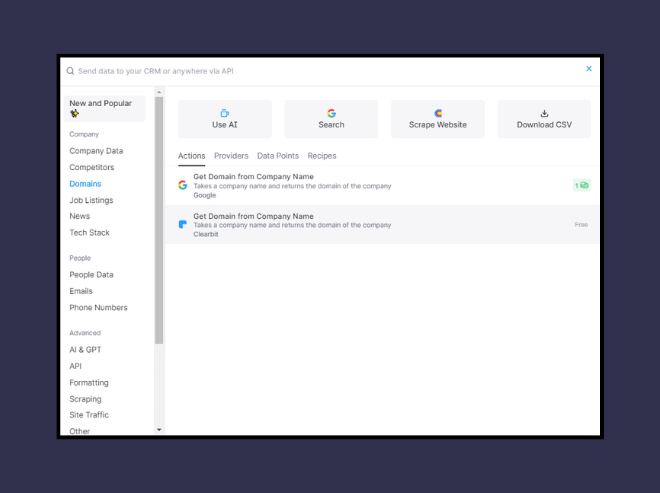Choose Get Domain from Company Name via Clearbit
Image resolution: width=660 pixels, height=493 pixels.
pyautogui.click(x=382, y=224)
